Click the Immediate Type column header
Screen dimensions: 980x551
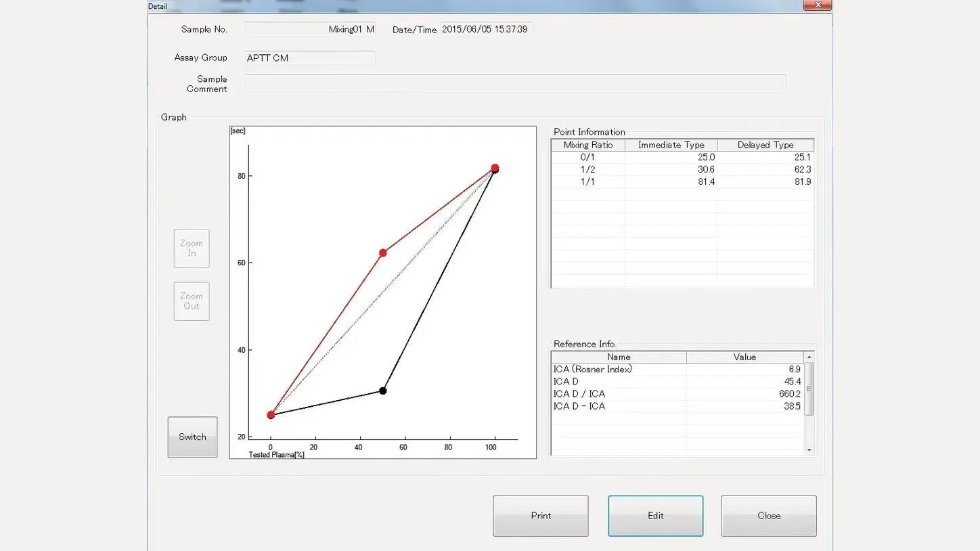point(671,145)
